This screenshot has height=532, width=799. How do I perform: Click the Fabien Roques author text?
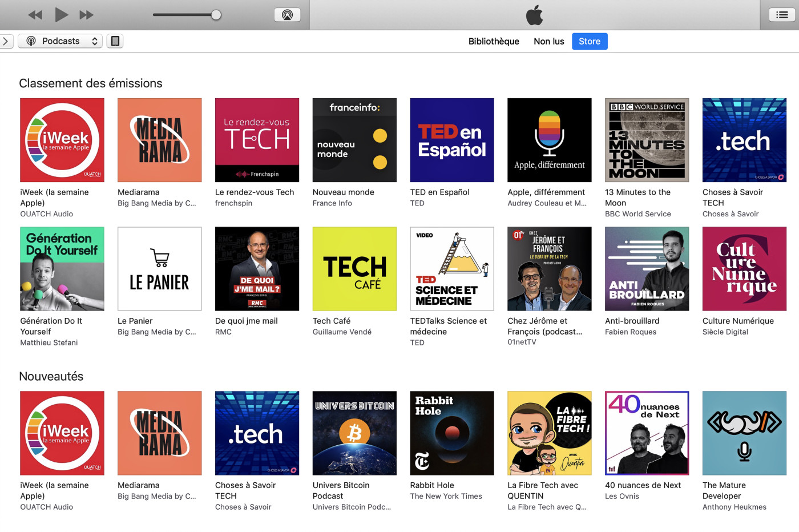(631, 332)
